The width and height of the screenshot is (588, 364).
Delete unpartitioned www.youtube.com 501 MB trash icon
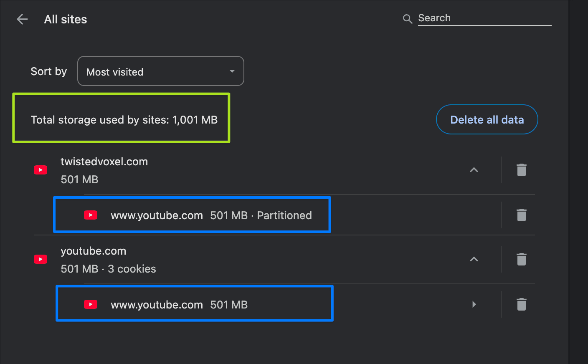[x=522, y=304]
